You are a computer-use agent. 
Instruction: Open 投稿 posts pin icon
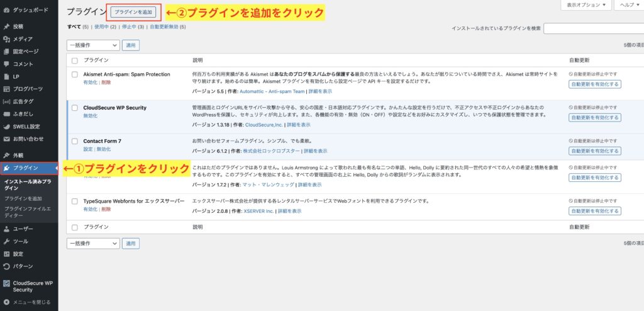point(6,27)
